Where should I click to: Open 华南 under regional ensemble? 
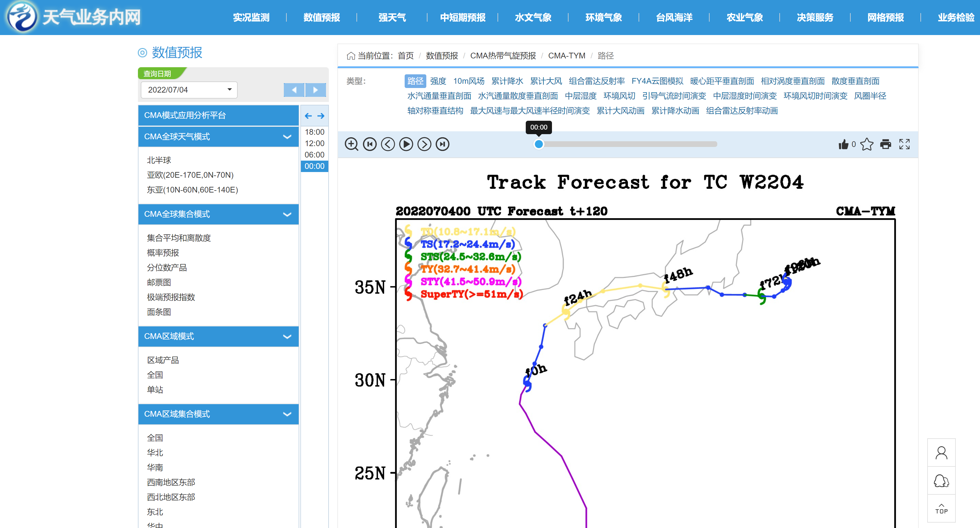155,468
